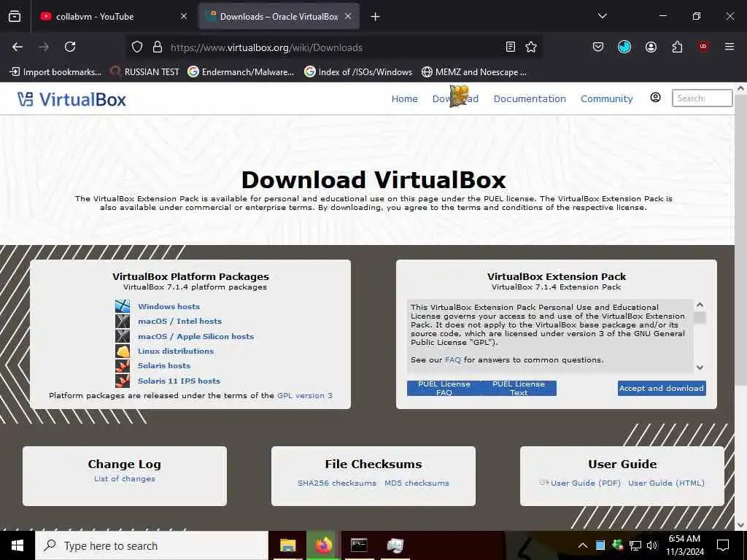Open the Windows Start menu

tap(18, 545)
